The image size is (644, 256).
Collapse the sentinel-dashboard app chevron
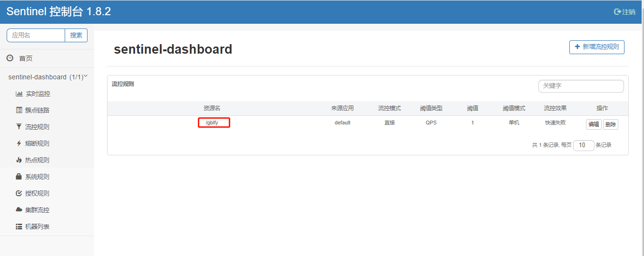86,76
